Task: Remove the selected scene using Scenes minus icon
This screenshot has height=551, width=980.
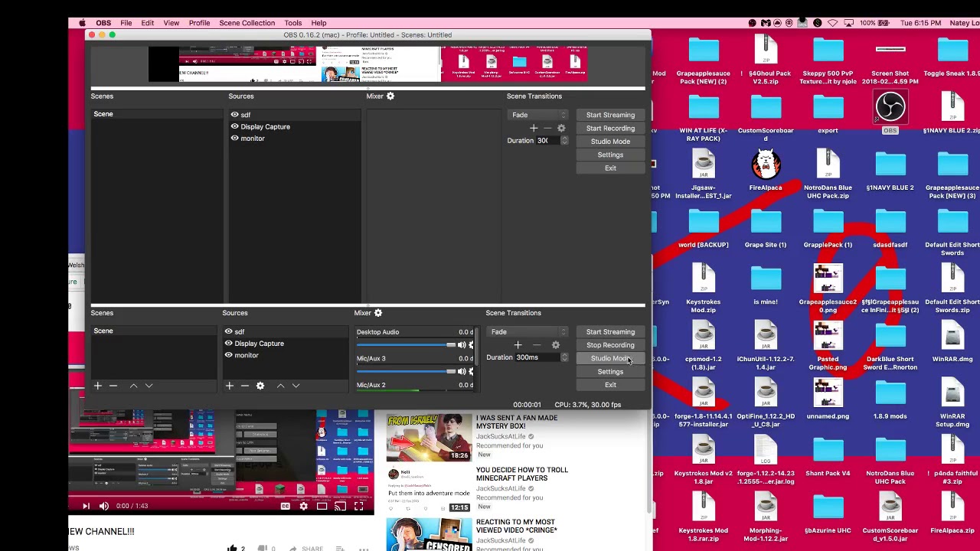Action: coord(113,386)
